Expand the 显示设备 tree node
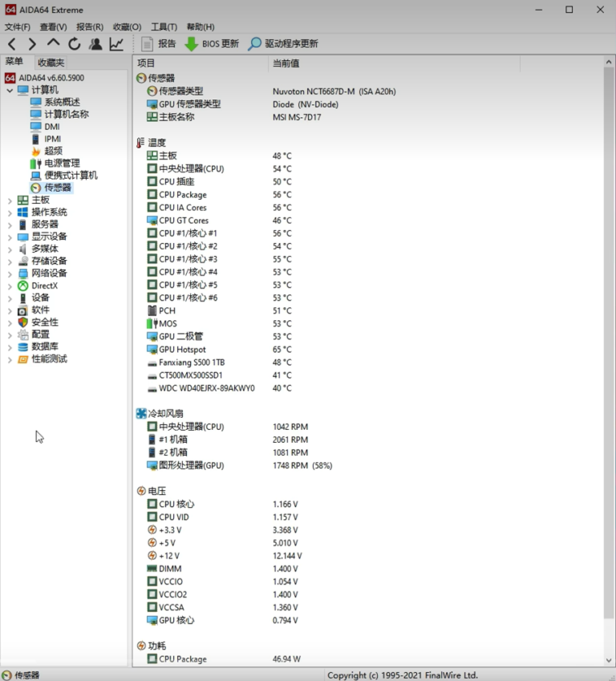Viewport: 616px width, 681px height. [x=10, y=237]
